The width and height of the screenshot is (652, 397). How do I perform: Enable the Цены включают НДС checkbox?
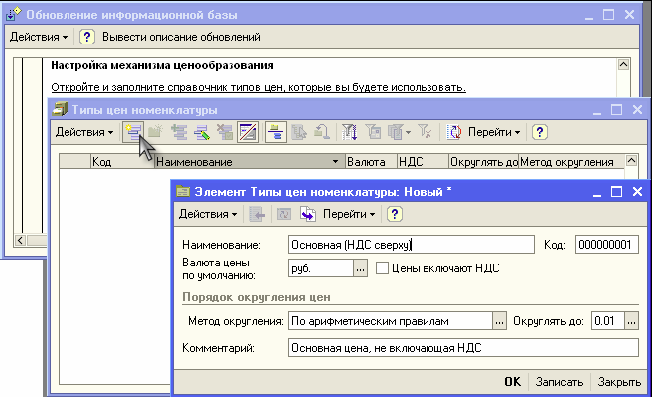pyautogui.click(x=382, y=268)
